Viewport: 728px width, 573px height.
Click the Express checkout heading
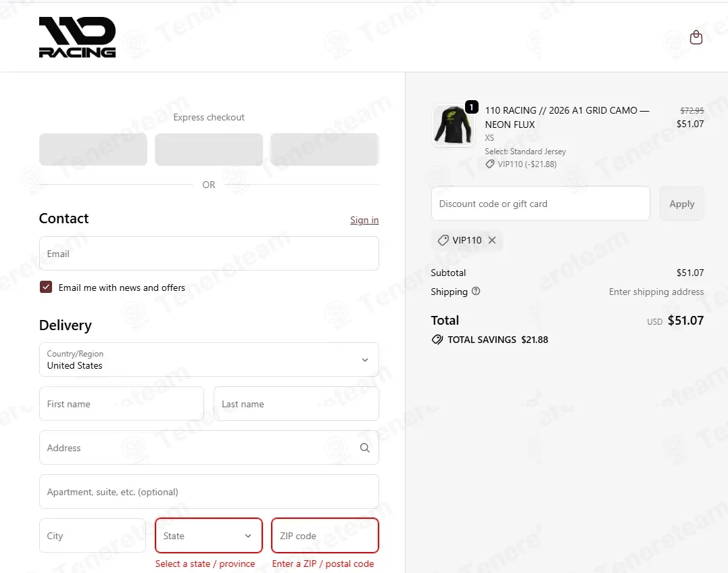(209, 117)
